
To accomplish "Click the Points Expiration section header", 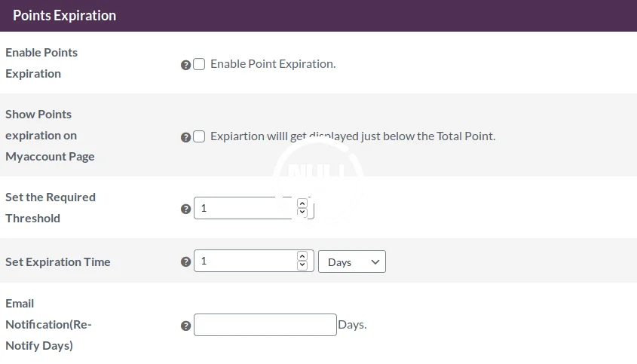I will (65, 16).
